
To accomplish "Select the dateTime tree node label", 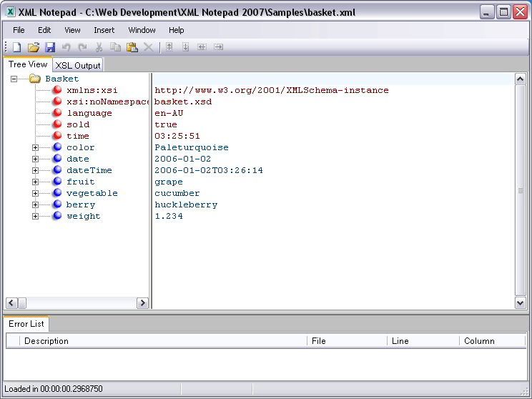I will click(x=89, y=170).
